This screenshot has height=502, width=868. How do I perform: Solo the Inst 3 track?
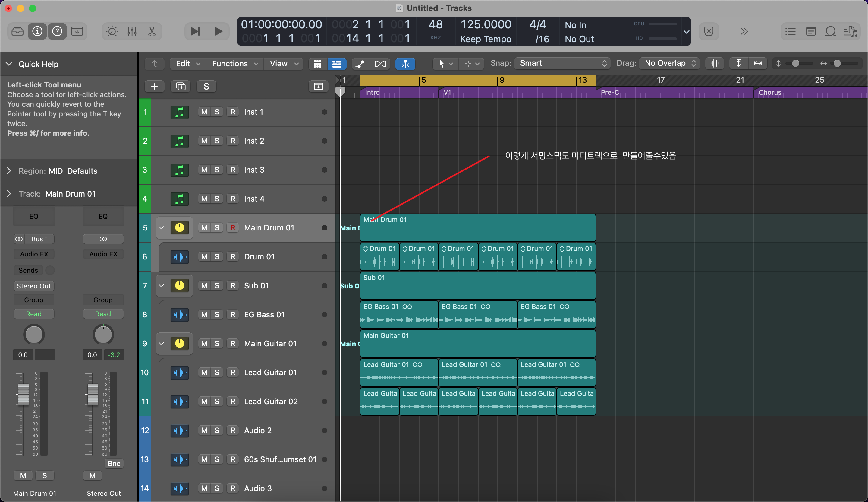point(217,170)
